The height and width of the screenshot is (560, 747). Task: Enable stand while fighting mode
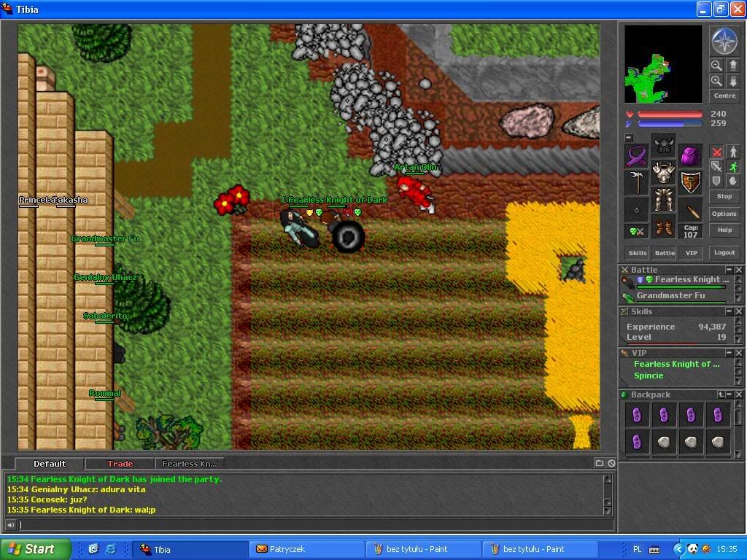(x=732, y=152)
